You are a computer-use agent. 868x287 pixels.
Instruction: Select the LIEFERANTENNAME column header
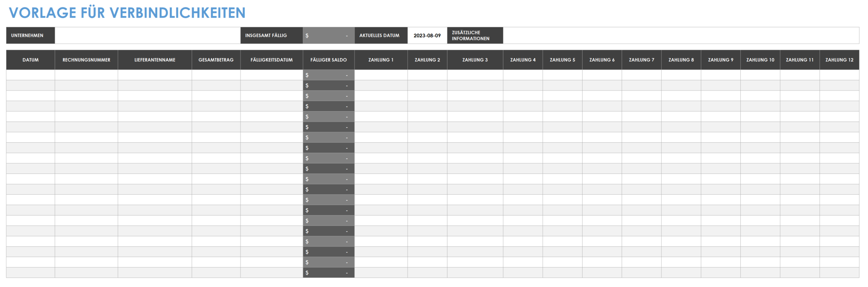155,60
